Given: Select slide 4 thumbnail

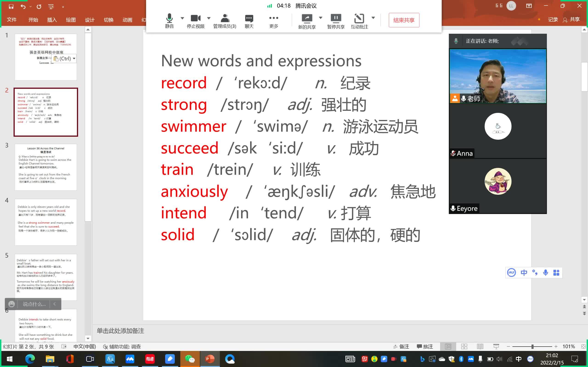Looking at the screenshot, I should pyautogui.click(x=46, y=222).
